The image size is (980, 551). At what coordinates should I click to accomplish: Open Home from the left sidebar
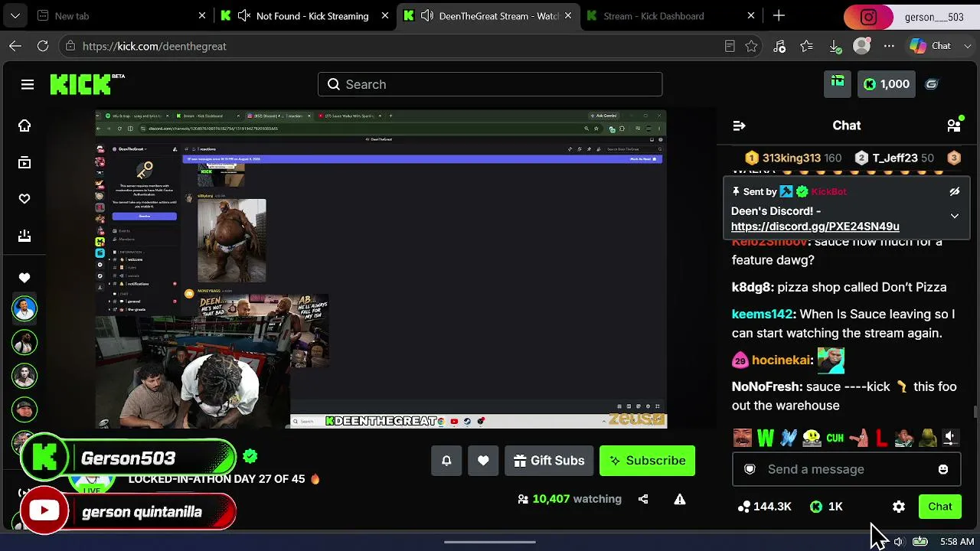[x=24, y=126]
